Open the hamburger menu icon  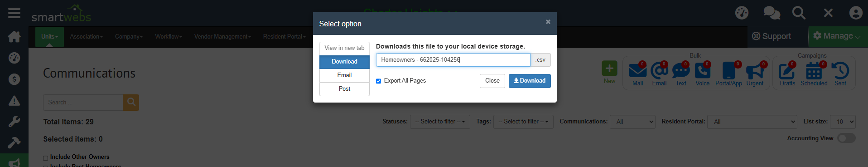pos(14,13)
